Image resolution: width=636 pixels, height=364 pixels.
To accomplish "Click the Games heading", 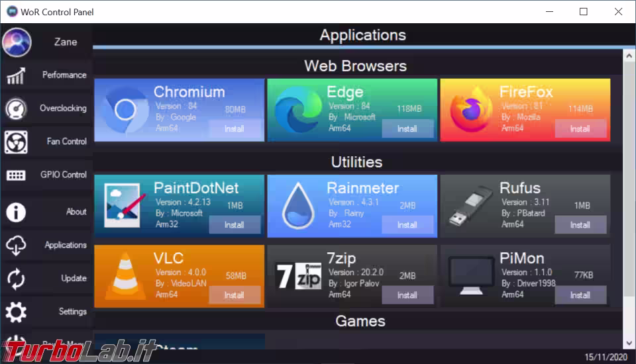I will (360, 321).
